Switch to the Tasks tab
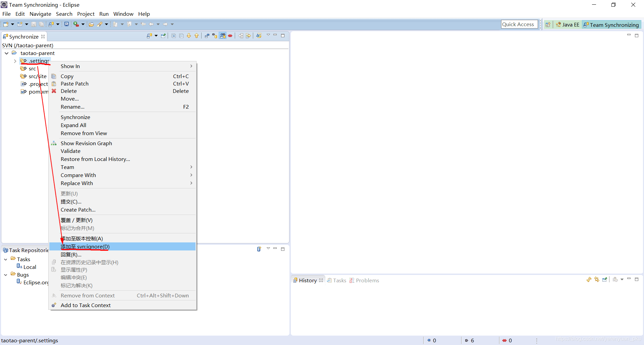The height and width of the screenshot is (345, 644). (x=337, y=280)
